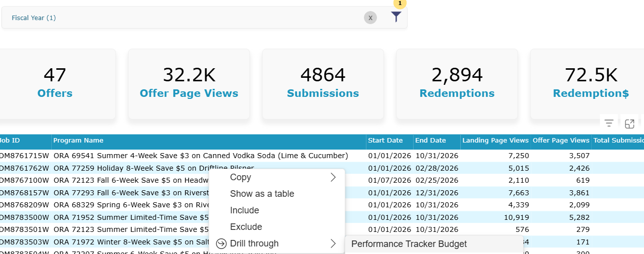644x254 pixels.
Task: Expand the Drill through submenu chevron
Action: [333, 243]
